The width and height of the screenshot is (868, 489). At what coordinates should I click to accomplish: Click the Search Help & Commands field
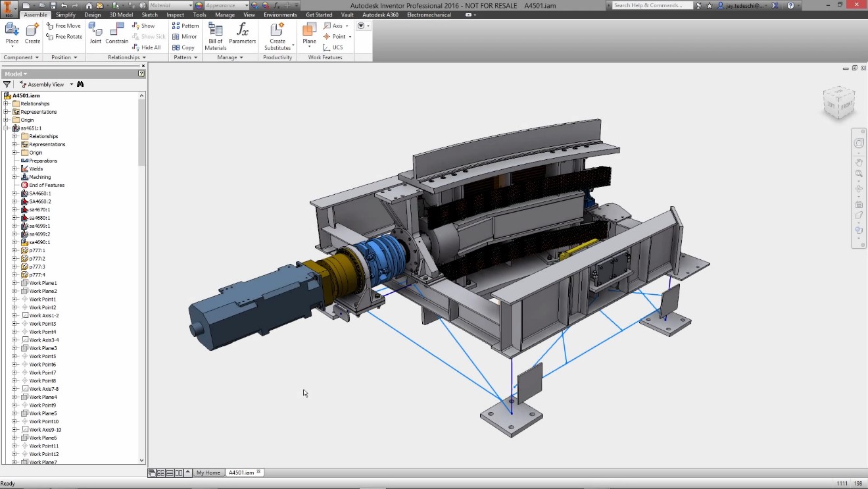pyautogui.click(x=652, y=5)
